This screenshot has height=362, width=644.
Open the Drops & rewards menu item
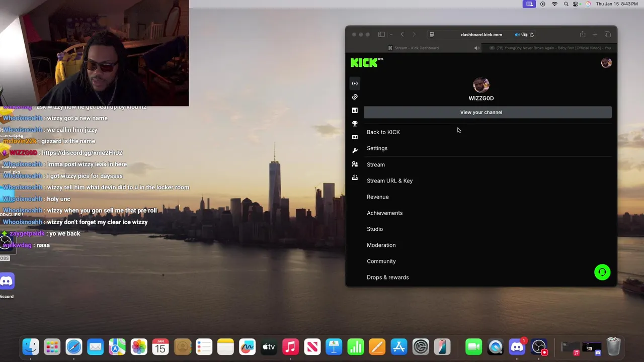pyautogui.click(x=388, y=277)
